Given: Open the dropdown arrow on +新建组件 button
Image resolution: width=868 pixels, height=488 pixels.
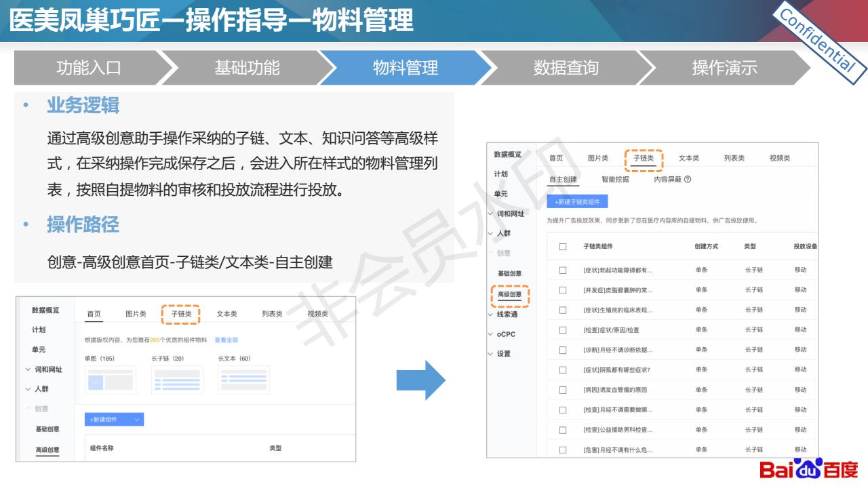Looking at the screenshot, I should click(x=137, y=420).
